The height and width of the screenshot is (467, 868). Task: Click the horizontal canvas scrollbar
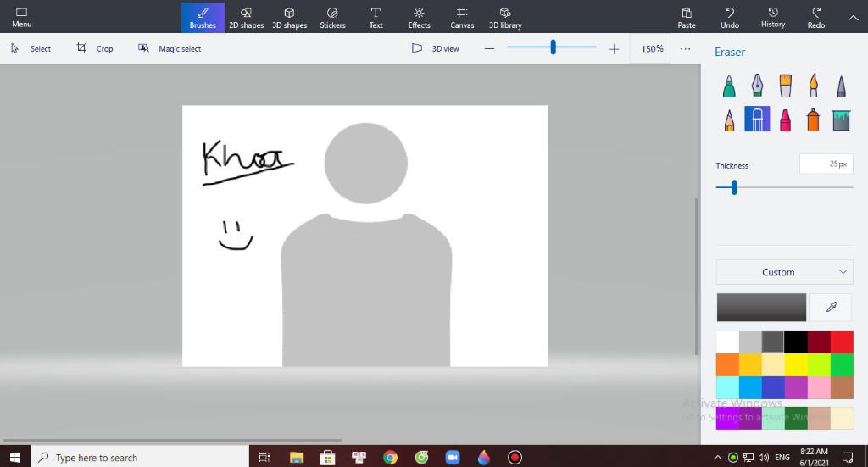point(173,441)
